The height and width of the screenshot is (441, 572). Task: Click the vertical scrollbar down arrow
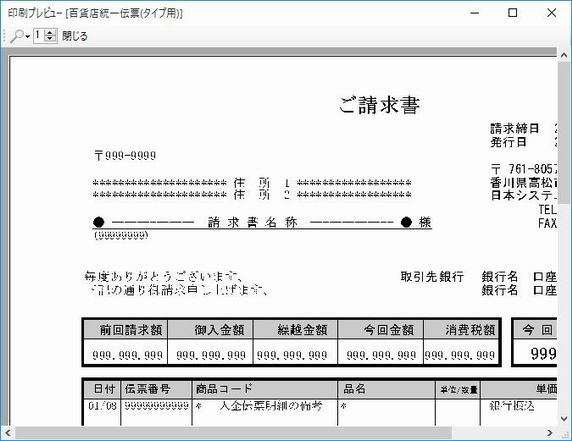click(x=564, y=418)
